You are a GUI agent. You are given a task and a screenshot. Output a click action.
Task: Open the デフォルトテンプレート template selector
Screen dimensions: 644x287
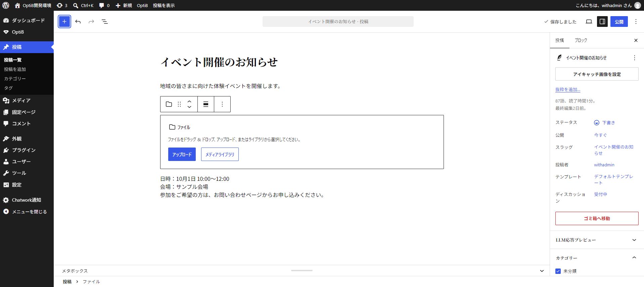[x=613, y=179]
